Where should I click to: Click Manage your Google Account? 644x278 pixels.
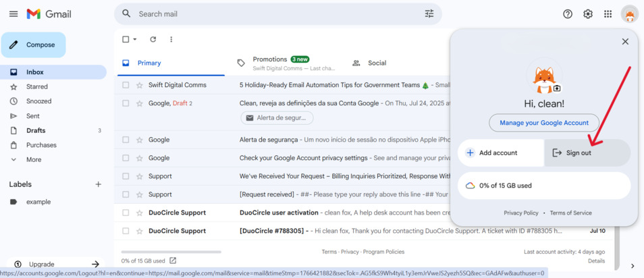coord(544,123)
